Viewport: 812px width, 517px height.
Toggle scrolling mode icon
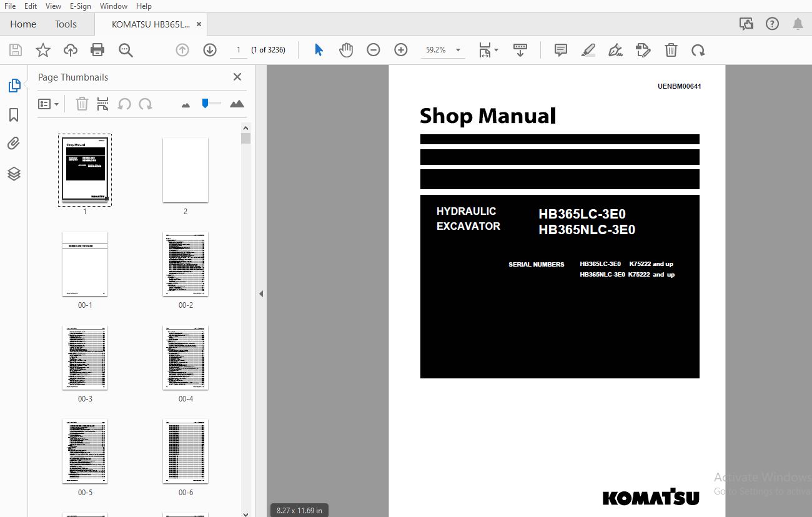pos(520,50)
